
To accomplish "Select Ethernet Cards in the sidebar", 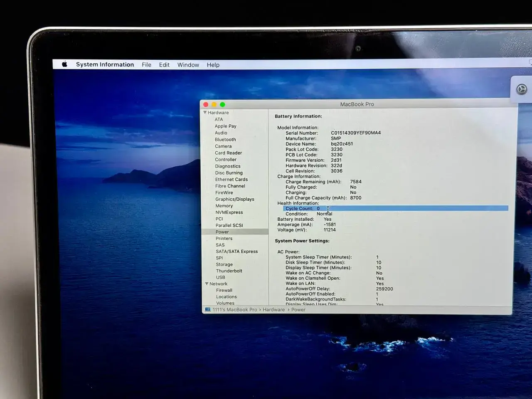I will coord(232,180).
